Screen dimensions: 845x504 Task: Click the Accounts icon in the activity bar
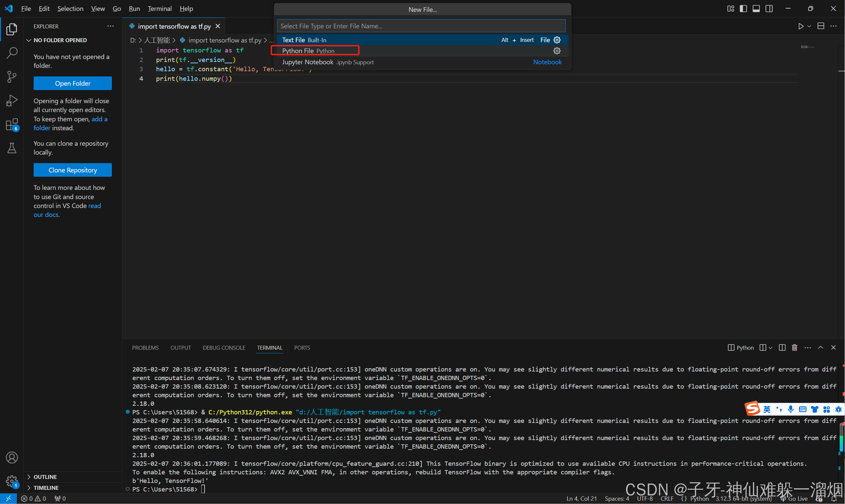click(x=12, y=458)
